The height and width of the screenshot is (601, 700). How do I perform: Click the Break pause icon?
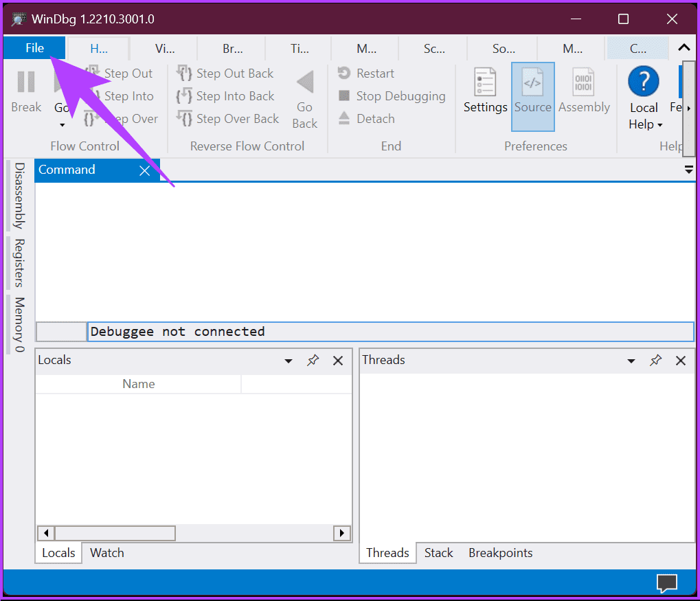pyautogui.click(x=26, y=82)
